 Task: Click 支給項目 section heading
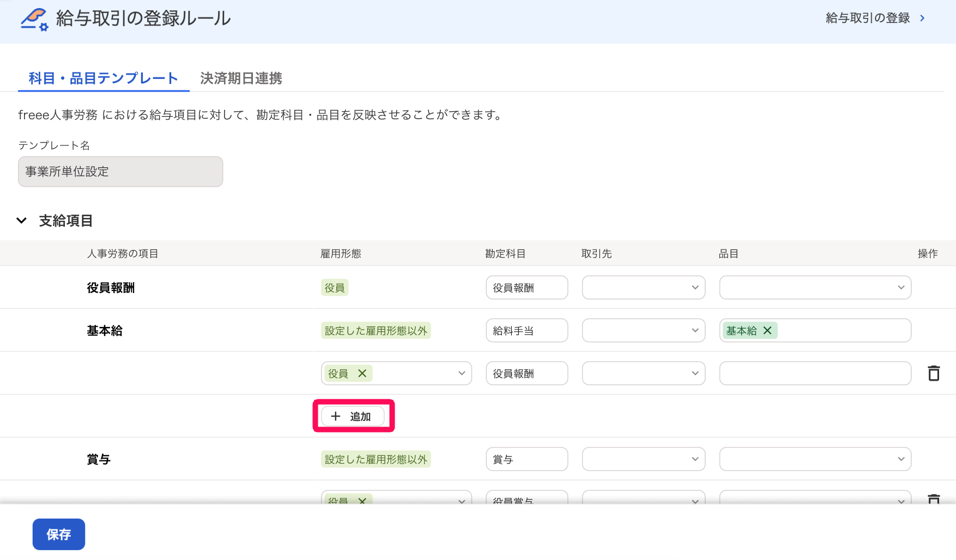66,221
